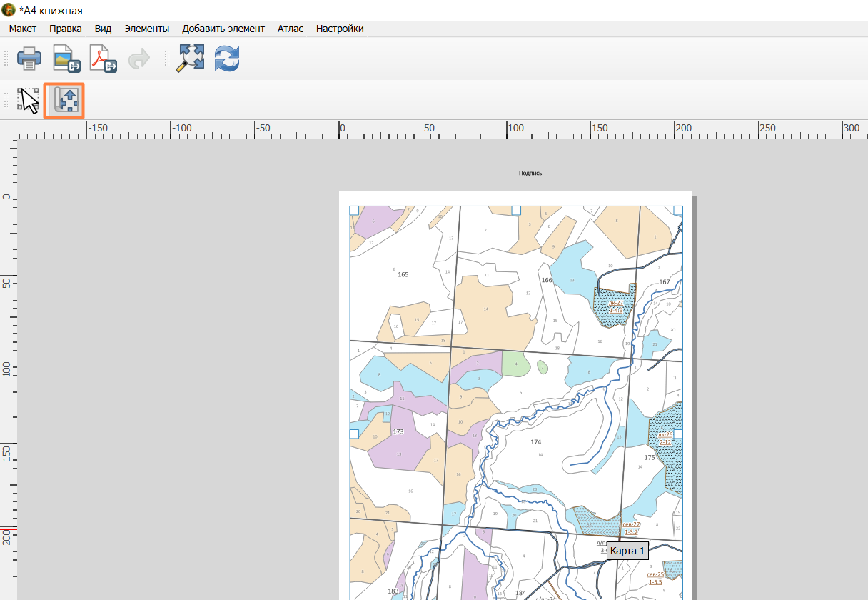Click the Print layout printer icon
868x600 pixels.
(29, 59)
